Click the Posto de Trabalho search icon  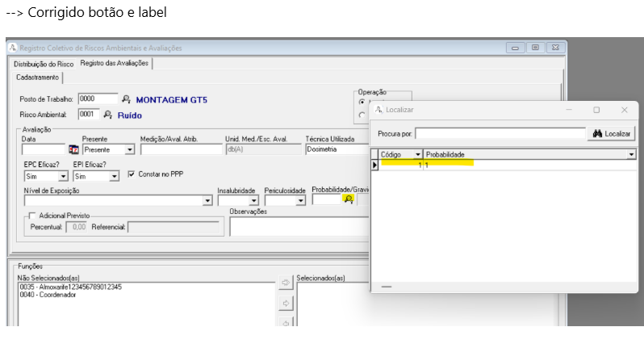coord(126,99)
